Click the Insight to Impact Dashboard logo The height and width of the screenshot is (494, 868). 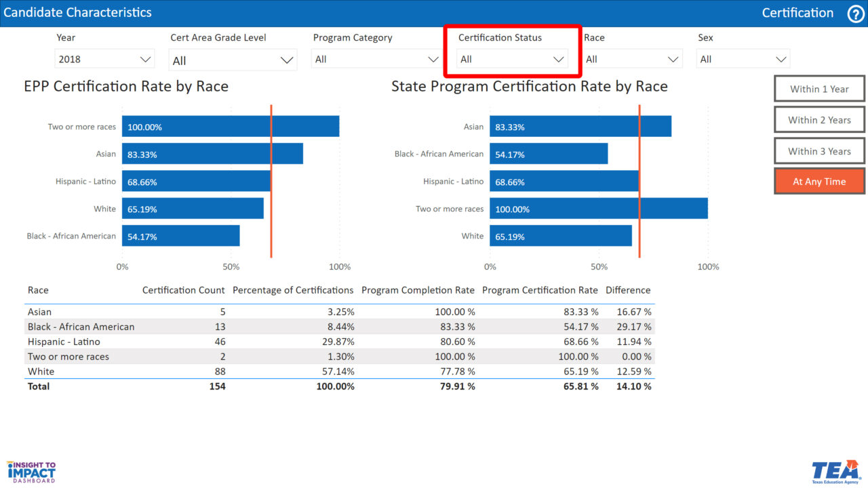pyautogui.click(x=31, y=472)
